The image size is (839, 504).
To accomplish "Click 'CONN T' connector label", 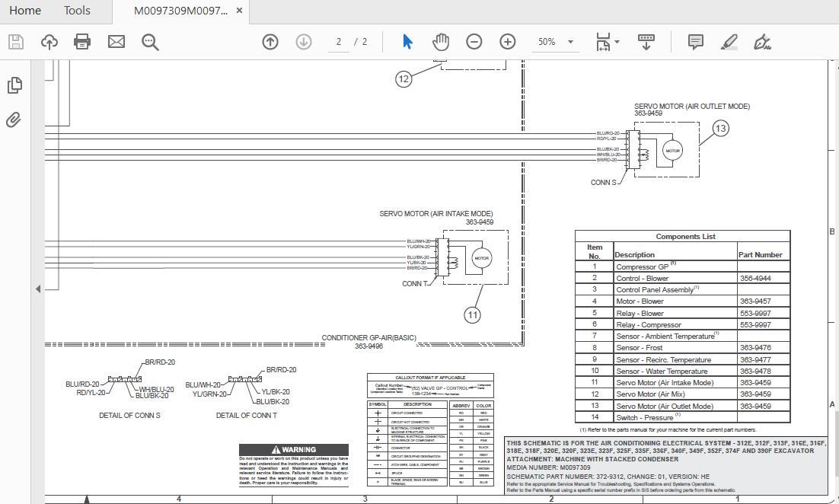I will [x=415, y=283].
